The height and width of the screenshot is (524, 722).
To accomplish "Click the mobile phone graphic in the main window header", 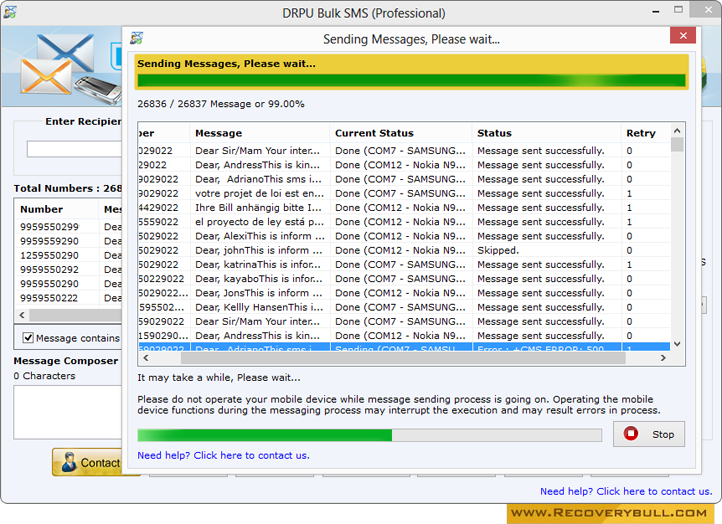I will (98, 89).
